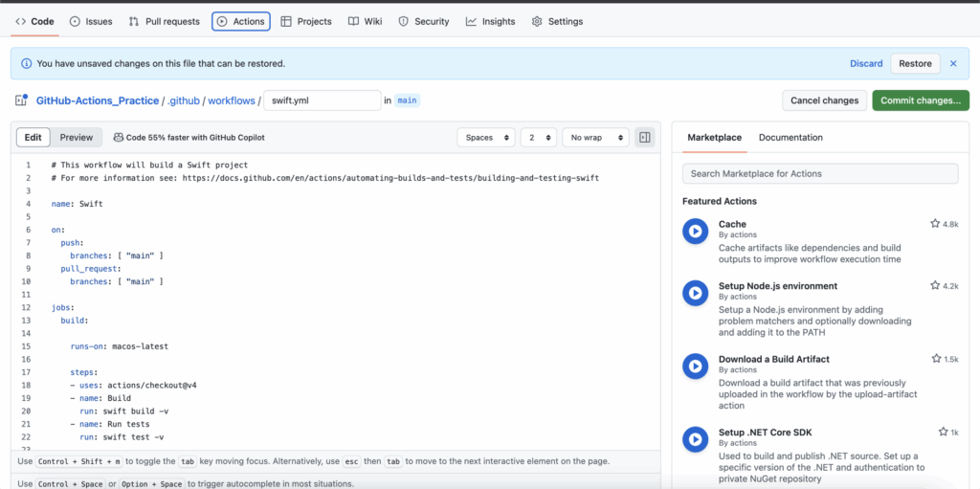Click the Discard link in the banner
The width and height of the screenshot is (980, 489).
(x=866, y=64)
